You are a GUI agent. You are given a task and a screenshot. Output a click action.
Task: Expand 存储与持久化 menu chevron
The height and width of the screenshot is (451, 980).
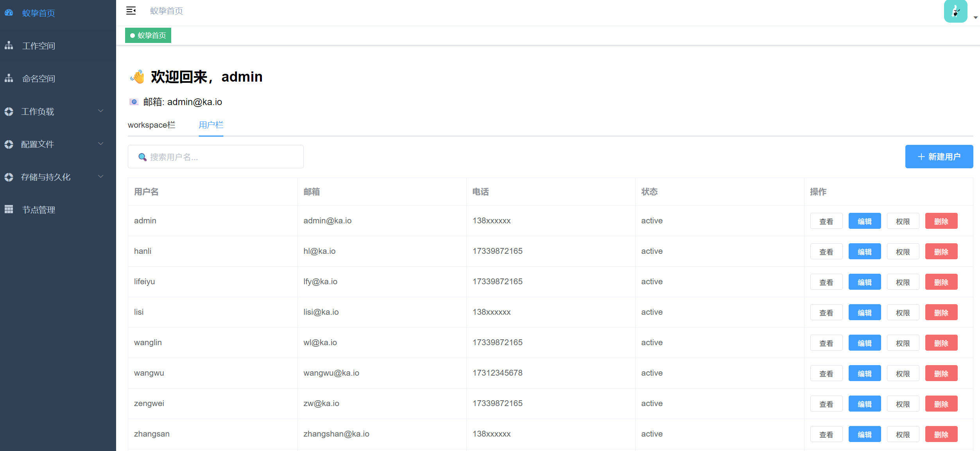101,176
